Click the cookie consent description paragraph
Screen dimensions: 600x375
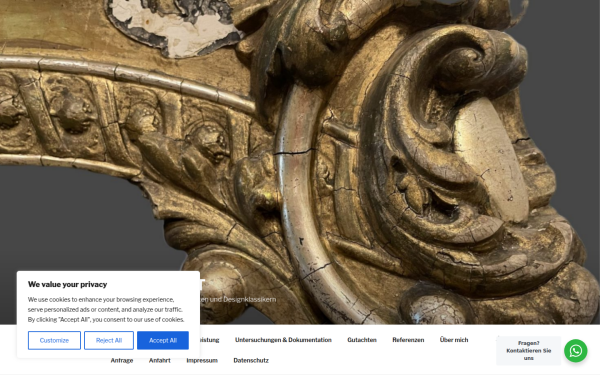click(x=106, y=310)
